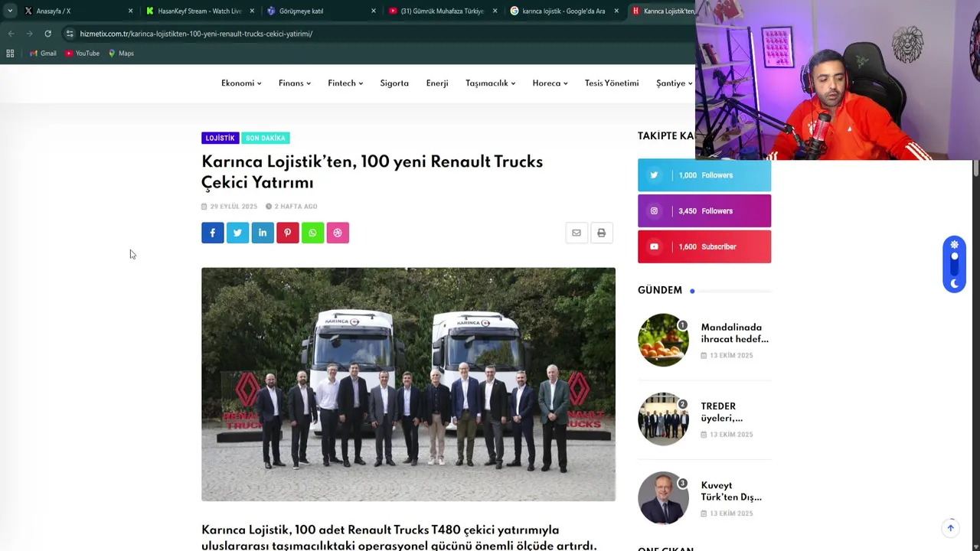The width and height of the screenshot is (980, 551).
Task: Click the pink Dribbble share icon
Action: [338, 233]
